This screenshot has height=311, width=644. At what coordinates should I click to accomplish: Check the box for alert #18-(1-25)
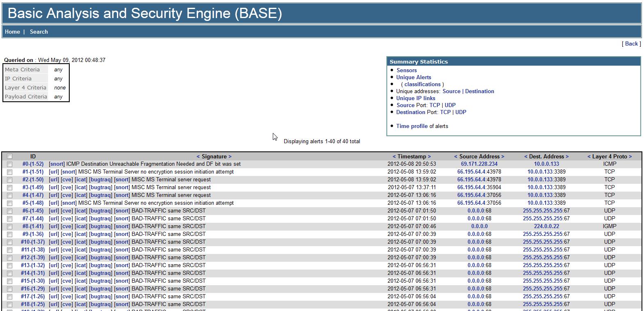[10, 304]
